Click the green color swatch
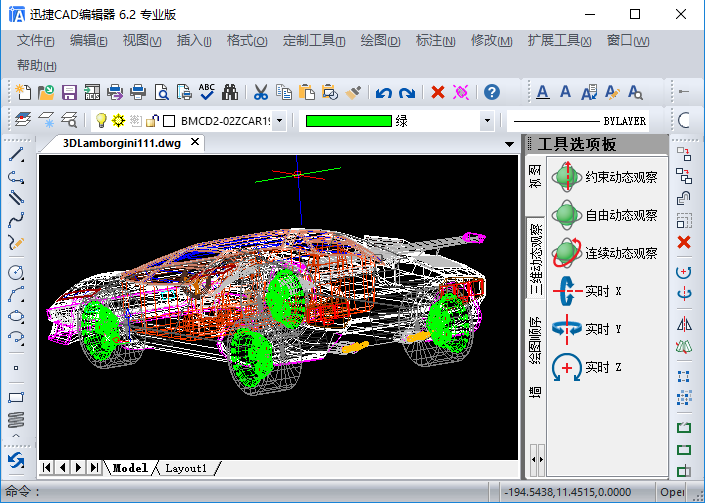This screenshot has height=503, width=705. (348, 121)
